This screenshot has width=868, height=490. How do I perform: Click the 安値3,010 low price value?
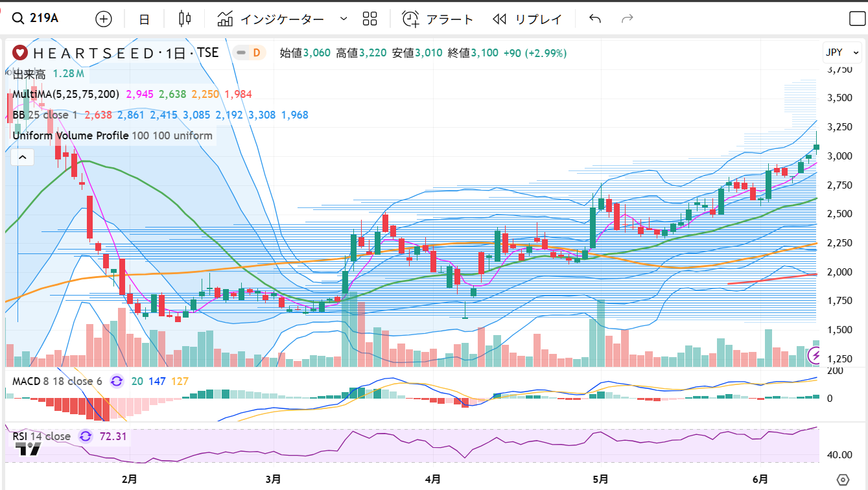pos(417,52)
